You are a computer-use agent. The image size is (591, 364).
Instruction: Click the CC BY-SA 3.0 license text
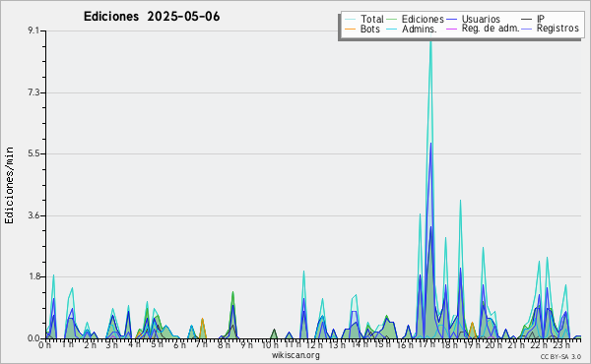pos(560,356)
